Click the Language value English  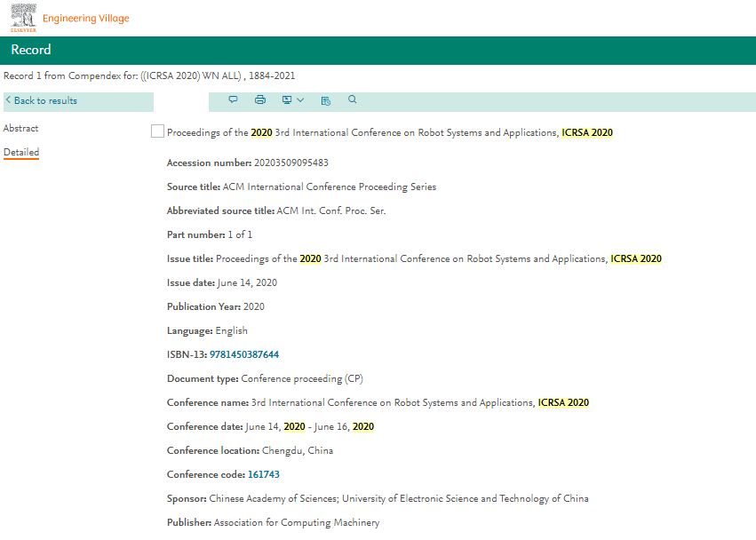coord(232,330)
